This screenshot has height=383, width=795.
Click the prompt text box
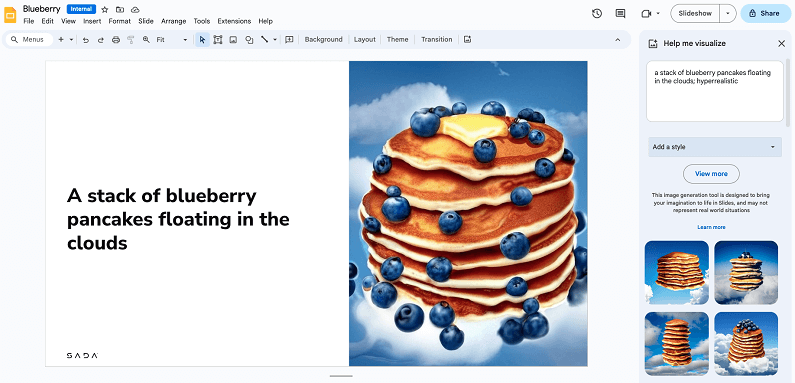pyautogui.click(x=715, y=91)
